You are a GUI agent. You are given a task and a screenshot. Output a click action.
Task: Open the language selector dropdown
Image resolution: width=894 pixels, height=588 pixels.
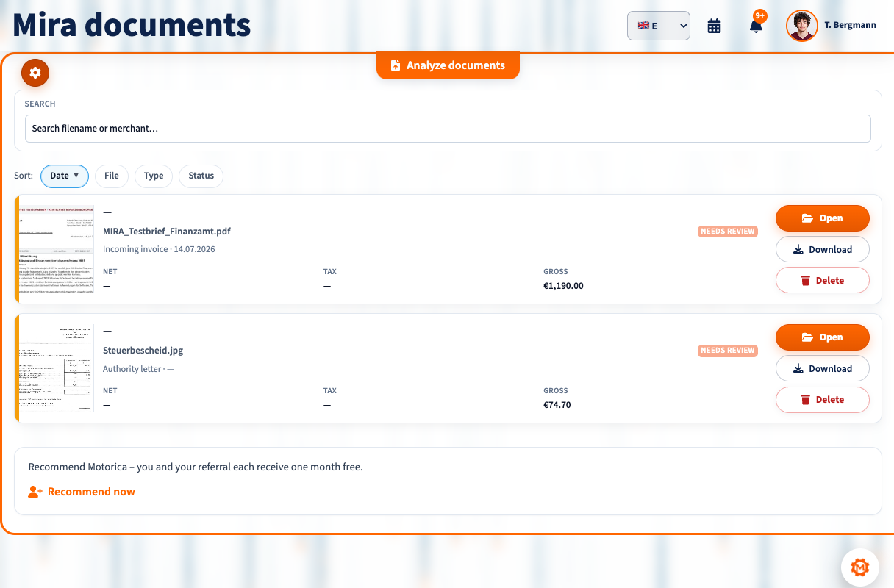pos(659,26)
